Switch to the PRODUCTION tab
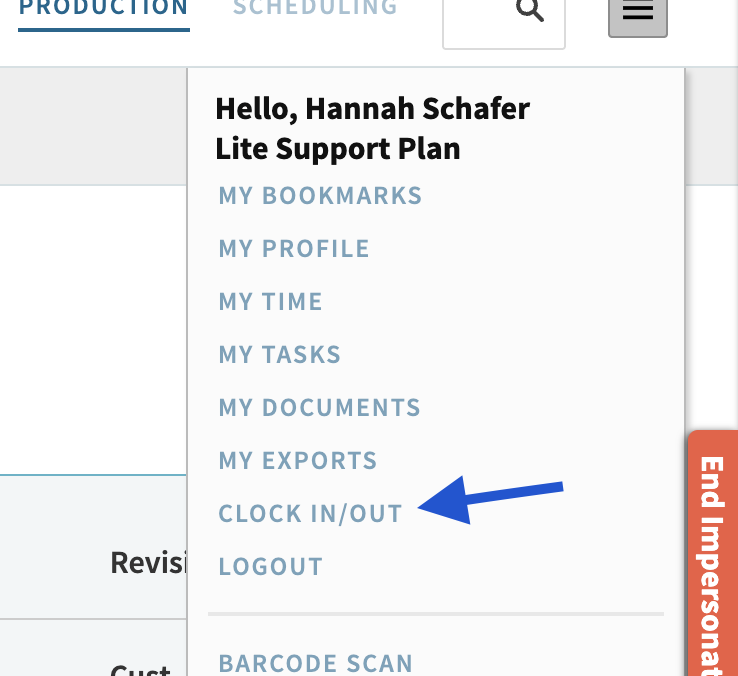The width and height of the screenshot is (738, 676). pyautogui.click(x=104, y=9)
